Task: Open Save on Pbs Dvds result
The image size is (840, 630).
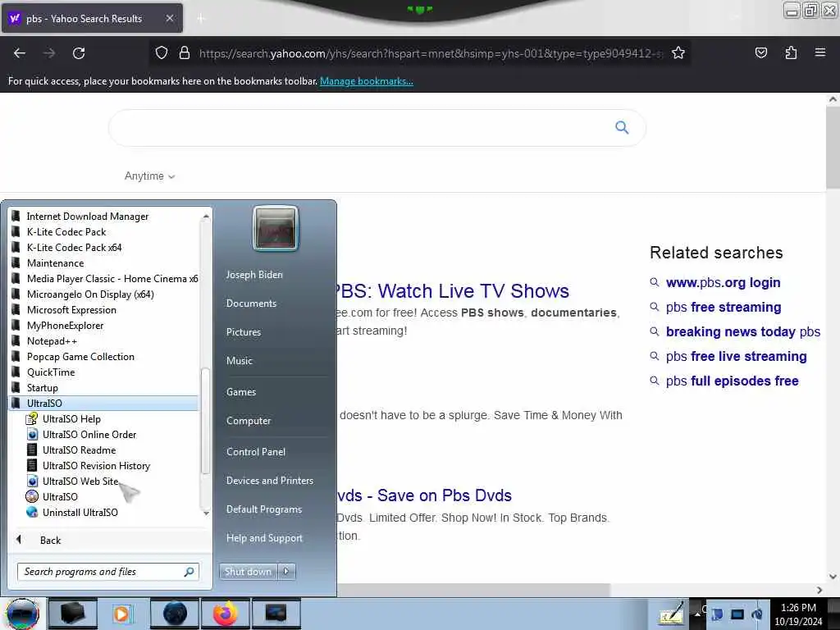Action: pos(424,495)
